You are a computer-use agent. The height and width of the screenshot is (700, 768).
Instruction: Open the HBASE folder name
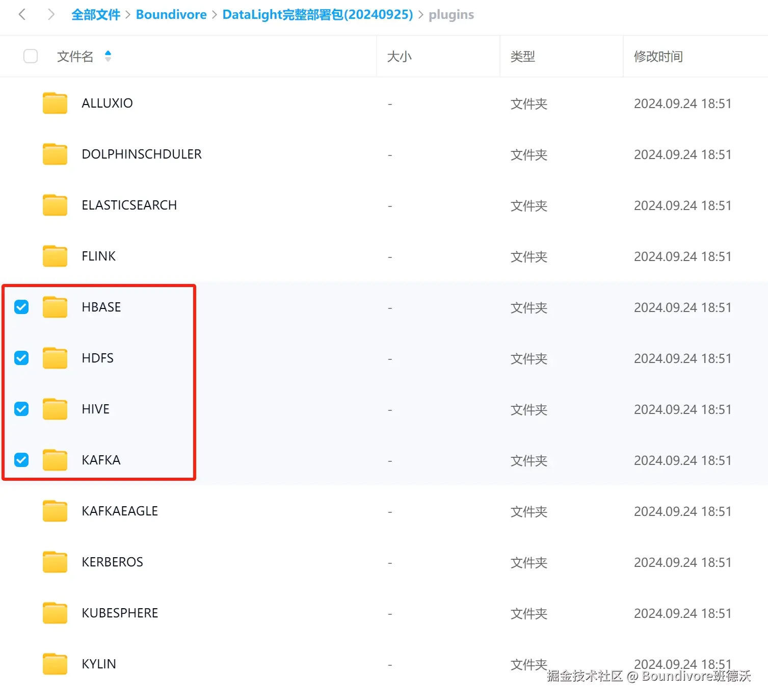[101, 307]
